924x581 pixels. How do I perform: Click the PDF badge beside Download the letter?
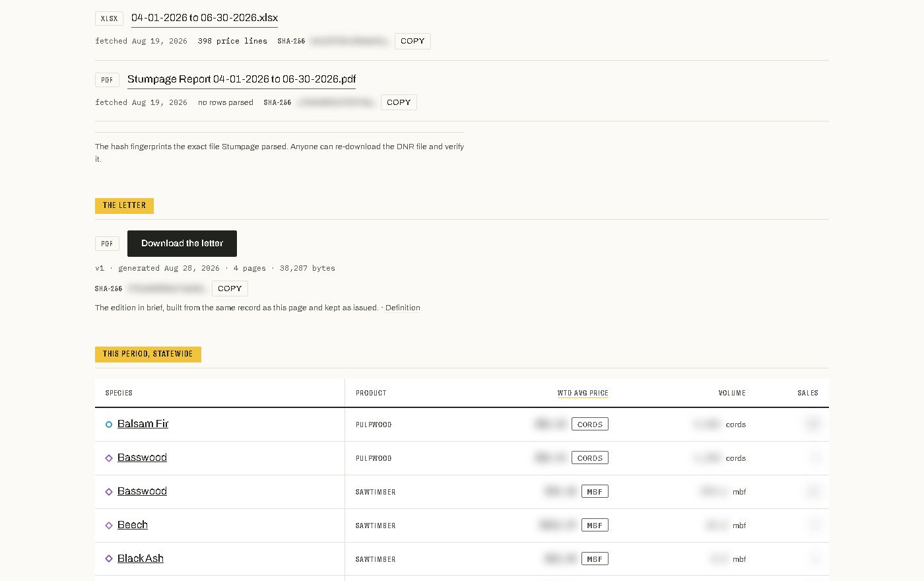(x=107, y=244)
